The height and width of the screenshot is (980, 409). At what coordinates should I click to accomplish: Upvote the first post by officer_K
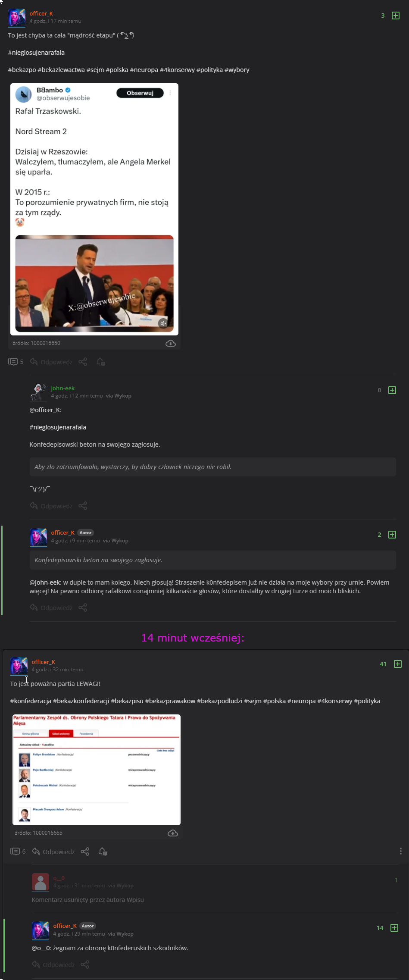[395, 16]
